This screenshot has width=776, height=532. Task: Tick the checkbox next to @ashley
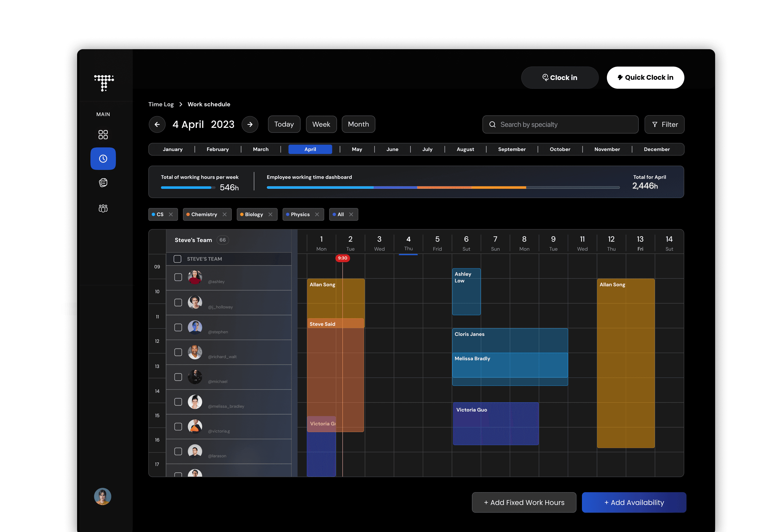[x=178, y=278]
